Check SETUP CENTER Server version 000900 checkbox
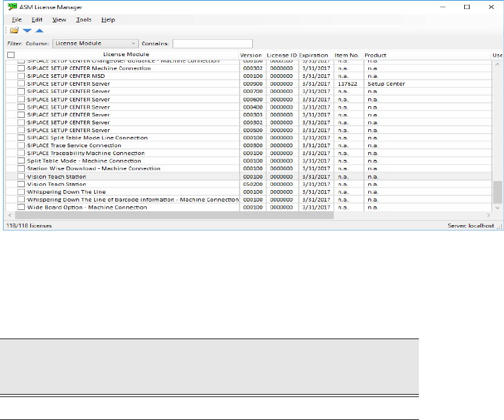 click(21, 83)
